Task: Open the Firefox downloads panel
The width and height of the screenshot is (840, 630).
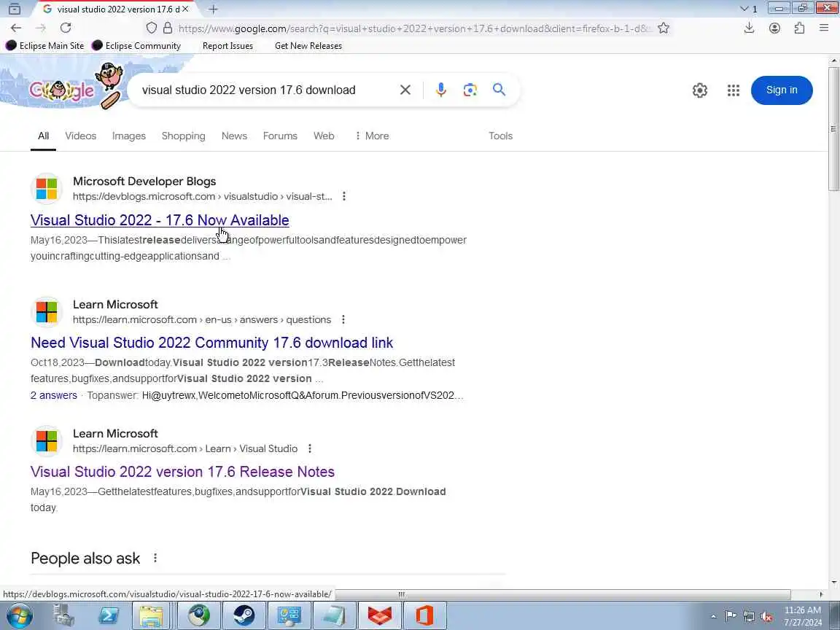Action: click(749, 28)
